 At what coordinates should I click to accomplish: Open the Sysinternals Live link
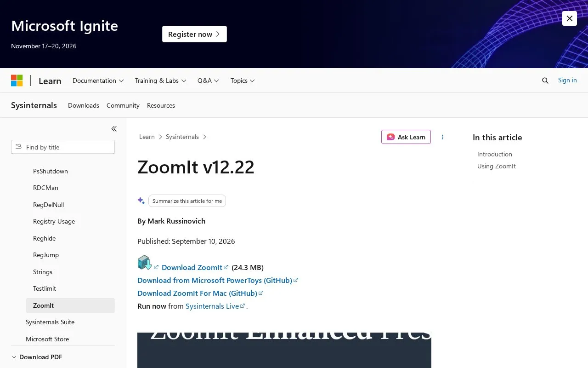215,306
